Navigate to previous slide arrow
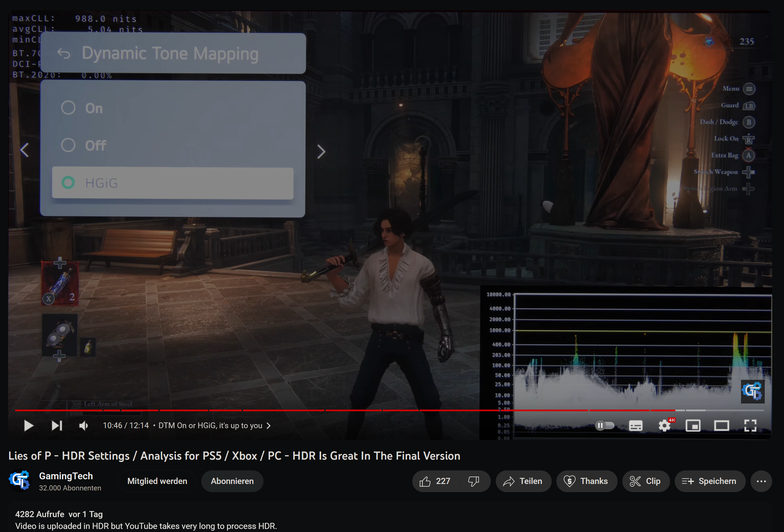Viewport: 784px width, 532px height. 25,151
